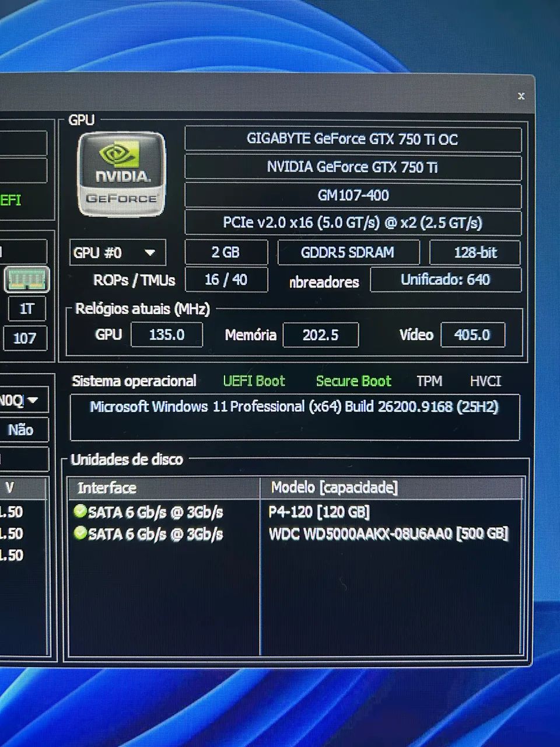This screenshot has width=560, height=747.
Task: Click the NVIDIA GeForce GTX 750 Ti field
Action: tap(352, 167)
